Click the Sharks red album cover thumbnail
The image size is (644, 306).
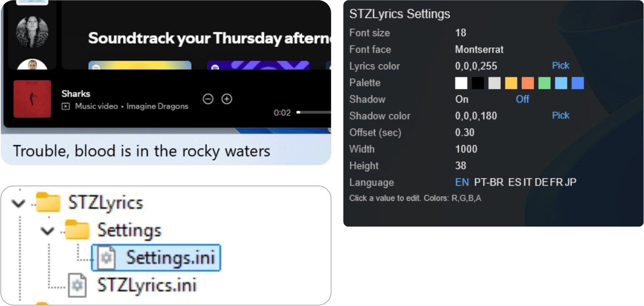pyautogui.click(x=32, y=99)
